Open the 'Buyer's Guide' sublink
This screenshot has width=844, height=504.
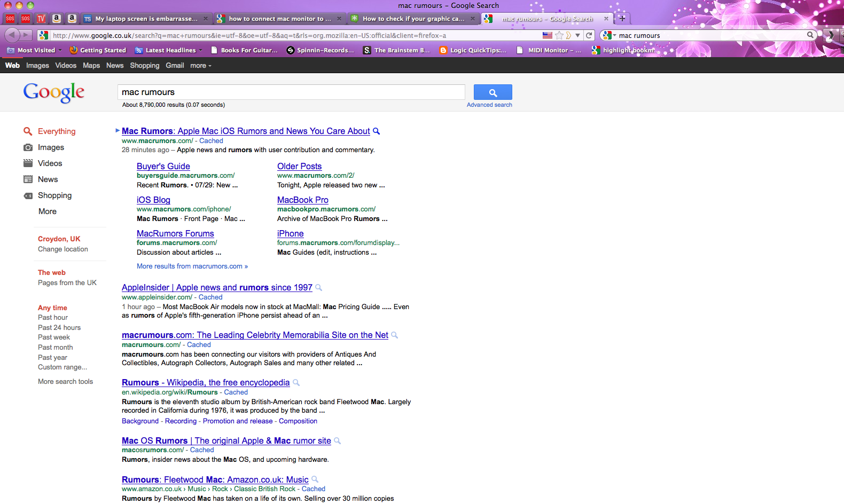163,167
